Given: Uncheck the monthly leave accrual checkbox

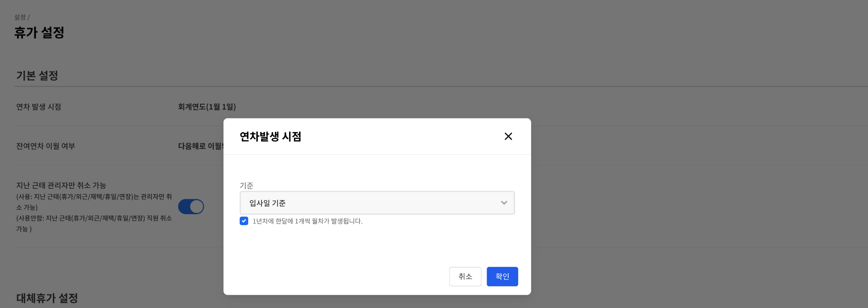Looking at the screenshot, I should [x=244, y=221].
